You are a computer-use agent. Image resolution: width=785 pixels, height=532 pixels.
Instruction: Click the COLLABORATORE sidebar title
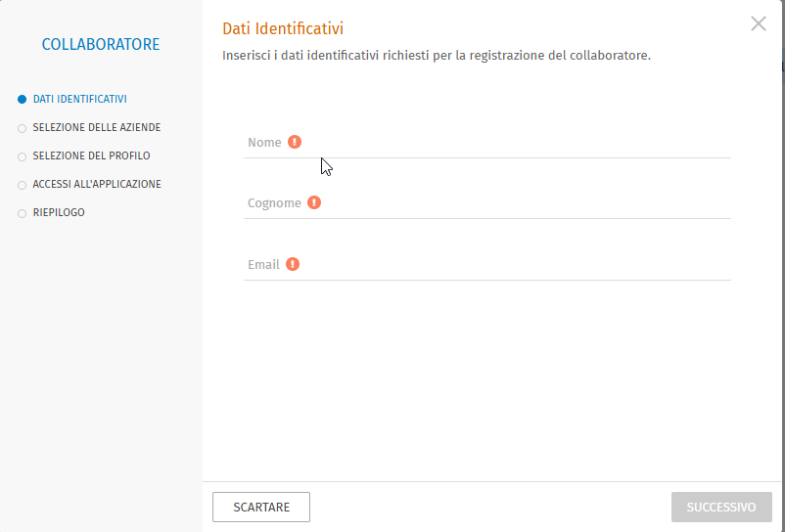101,45
